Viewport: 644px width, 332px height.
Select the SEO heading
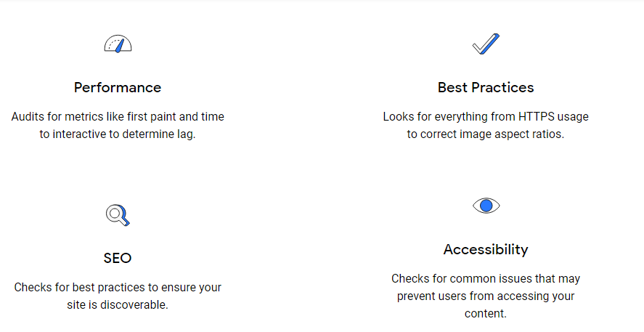[x=118, y=258]
